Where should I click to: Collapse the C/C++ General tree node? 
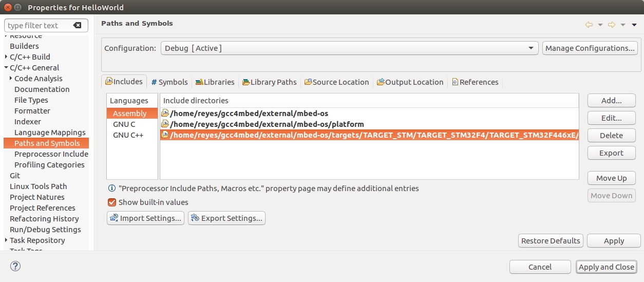6,68
